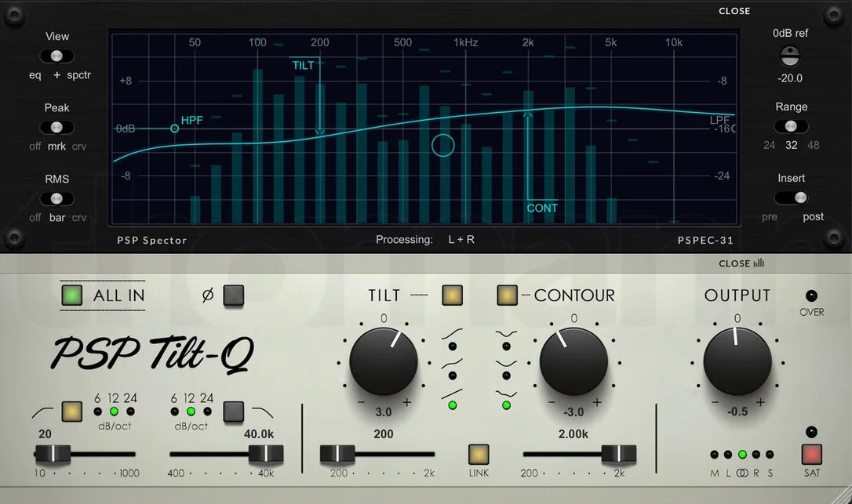Click the Processing L + R selector
This screenshot has width=852, height=504.
[461, 240]
